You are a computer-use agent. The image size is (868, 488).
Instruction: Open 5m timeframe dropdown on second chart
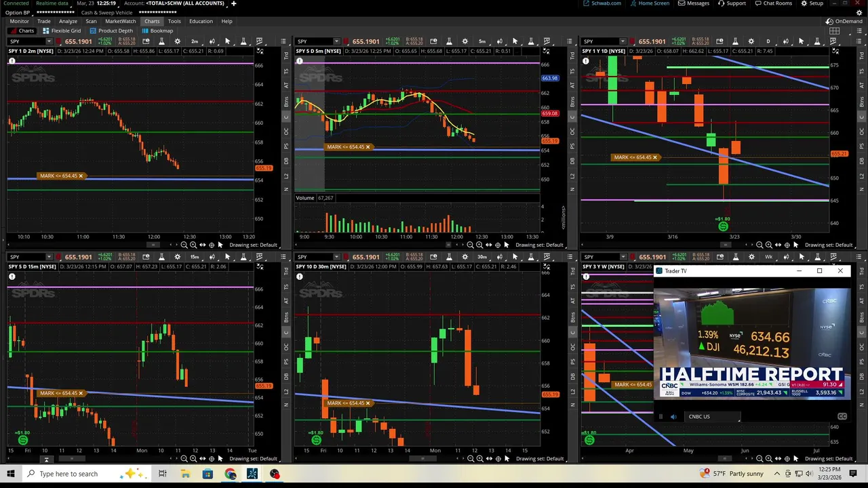(x=482, y=41)
